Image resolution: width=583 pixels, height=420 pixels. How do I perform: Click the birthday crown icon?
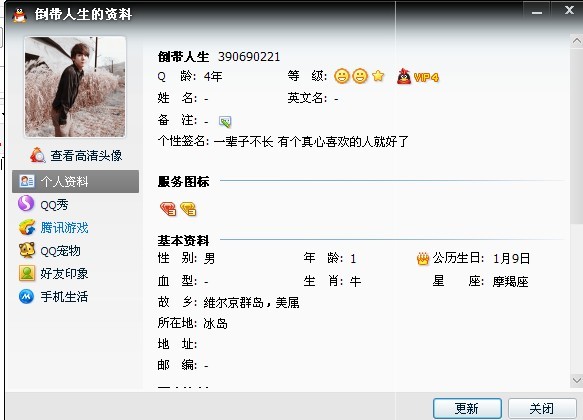click(423, 259)
